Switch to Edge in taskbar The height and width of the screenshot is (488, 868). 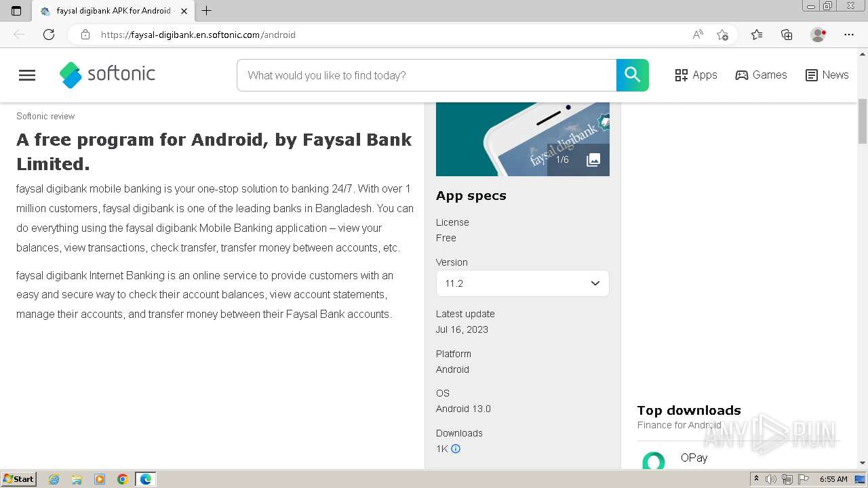click(146, 479)
